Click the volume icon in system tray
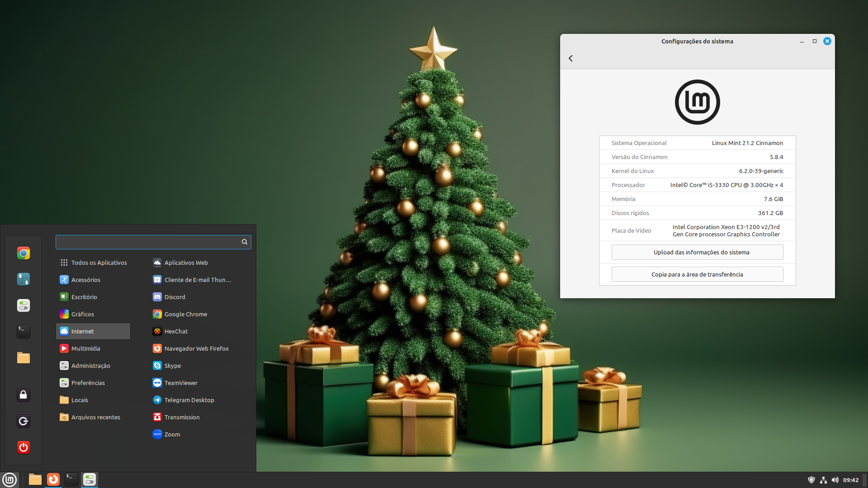This screenshot has height=488, width=868. (x=835, y=480)
